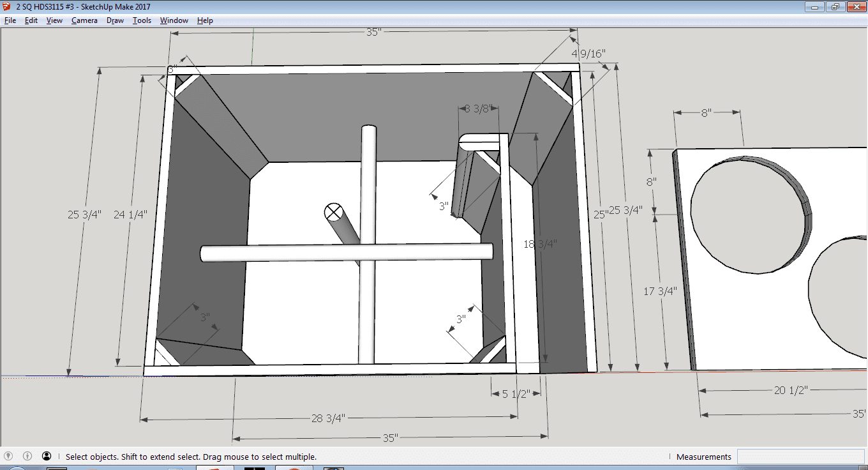Open the Tools menu
This screenshot has height=470, width=868.
click(142, 20)
